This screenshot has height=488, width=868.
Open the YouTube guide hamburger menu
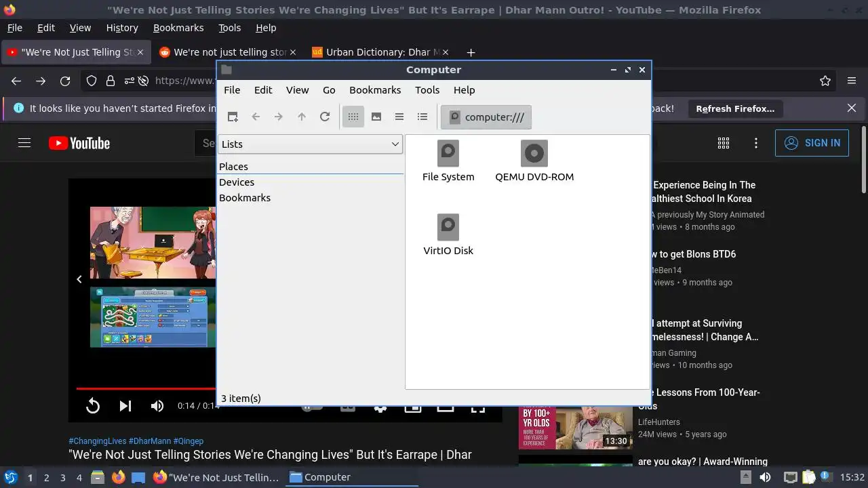click(24, 143)
